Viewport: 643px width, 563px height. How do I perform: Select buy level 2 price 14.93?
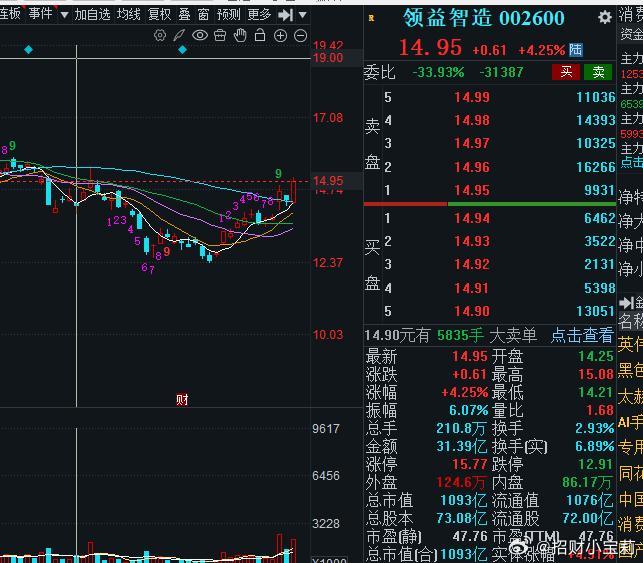472,241
